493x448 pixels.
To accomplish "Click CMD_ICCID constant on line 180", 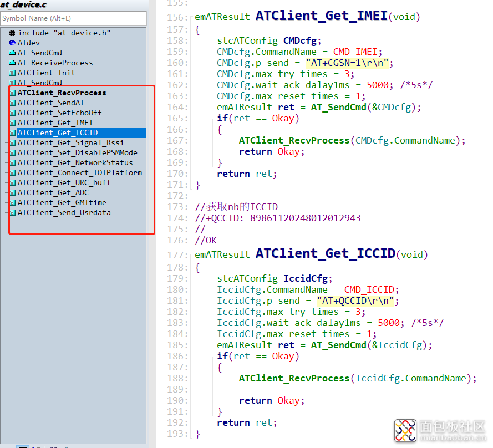I will click(369, 290).
